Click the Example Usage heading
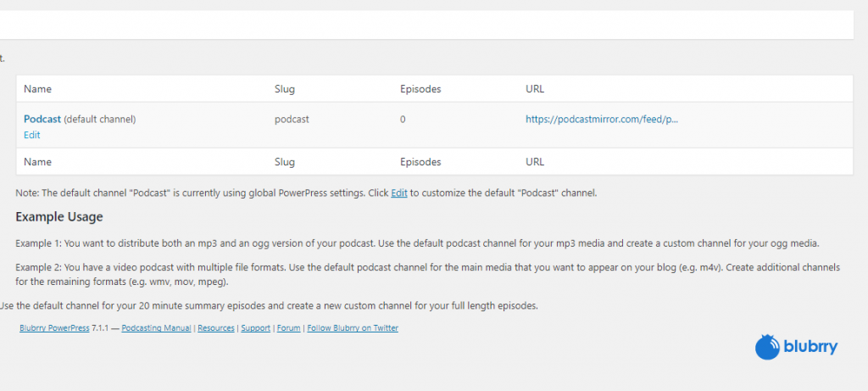 point(59,216)
